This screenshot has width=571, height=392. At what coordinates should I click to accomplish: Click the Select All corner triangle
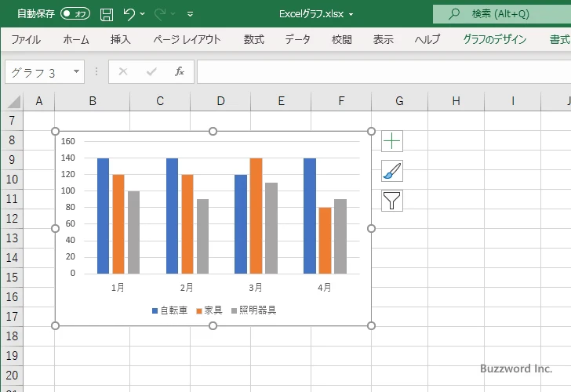[x=12, y=101]
